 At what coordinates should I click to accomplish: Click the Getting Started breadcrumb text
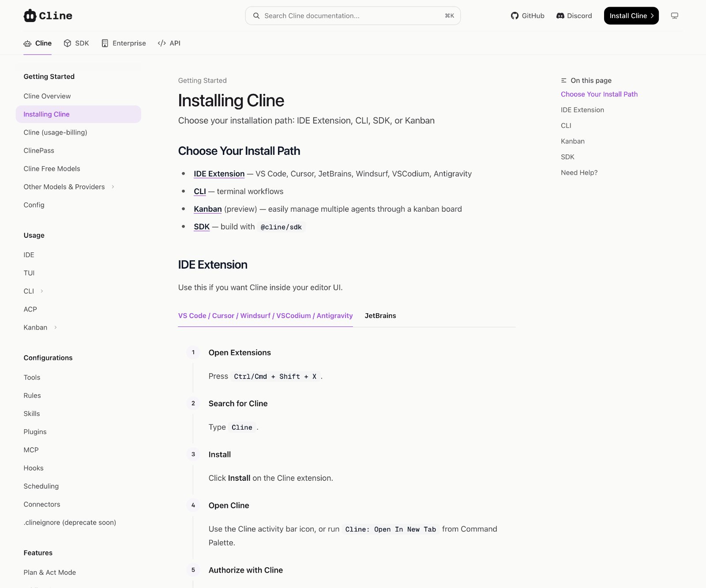coord(203,80)
